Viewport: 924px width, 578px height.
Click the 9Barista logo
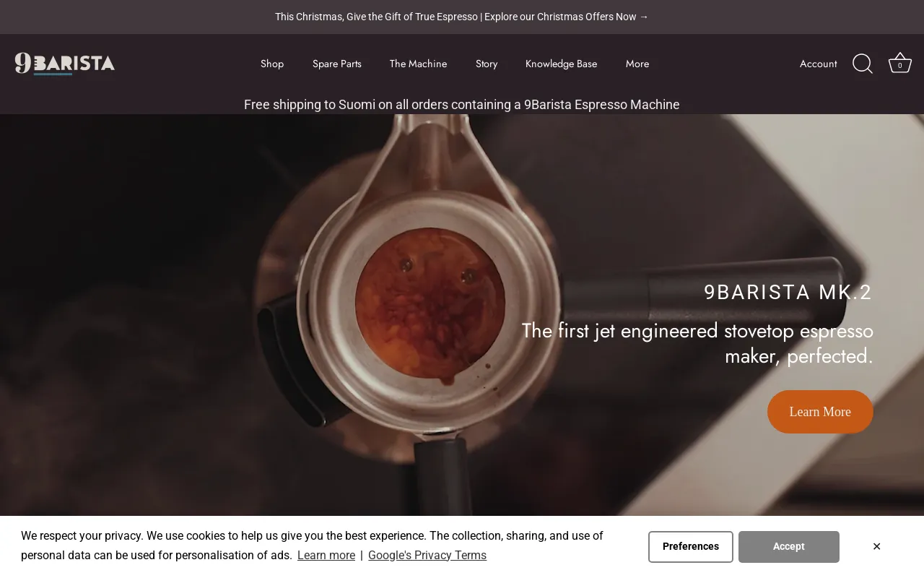click(65, 64)
